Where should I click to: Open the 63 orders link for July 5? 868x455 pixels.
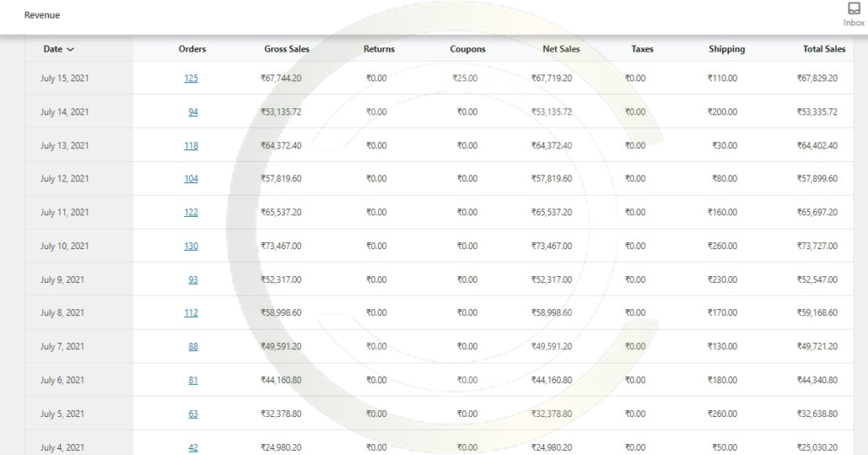[193, 413]
